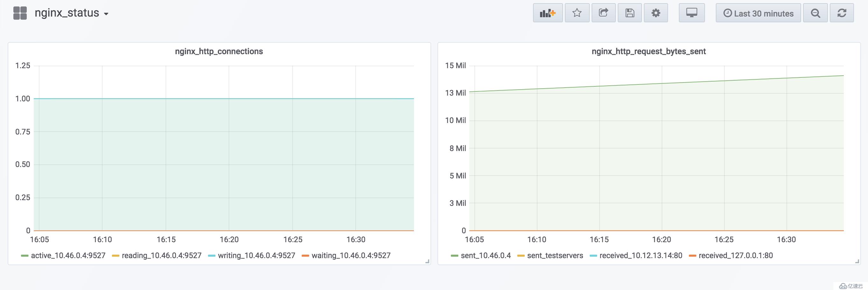Pick color for sent_10.46.0.4 swatch

[x=455, y=256]
